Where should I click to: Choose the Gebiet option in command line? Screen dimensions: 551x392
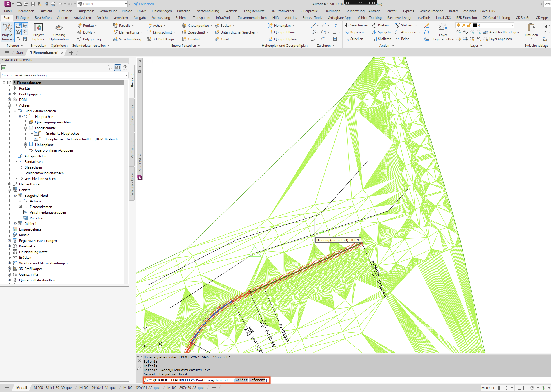pyautogui.click(x=241, y=380)
